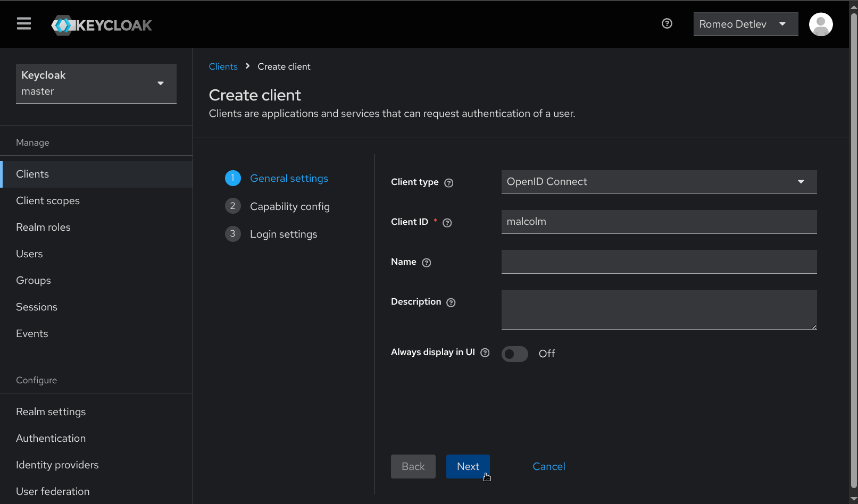Show help for Description field
Viewport: 858px width, 504px height.
451,303
